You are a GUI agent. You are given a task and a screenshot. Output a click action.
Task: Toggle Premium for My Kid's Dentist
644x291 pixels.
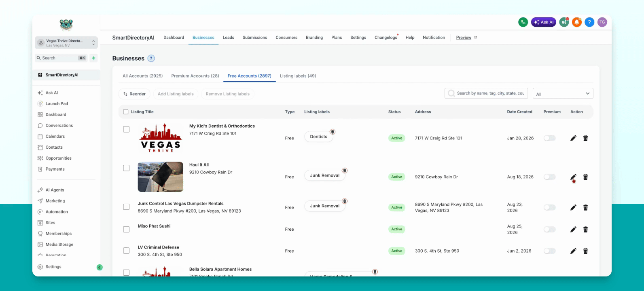(549, 138)
